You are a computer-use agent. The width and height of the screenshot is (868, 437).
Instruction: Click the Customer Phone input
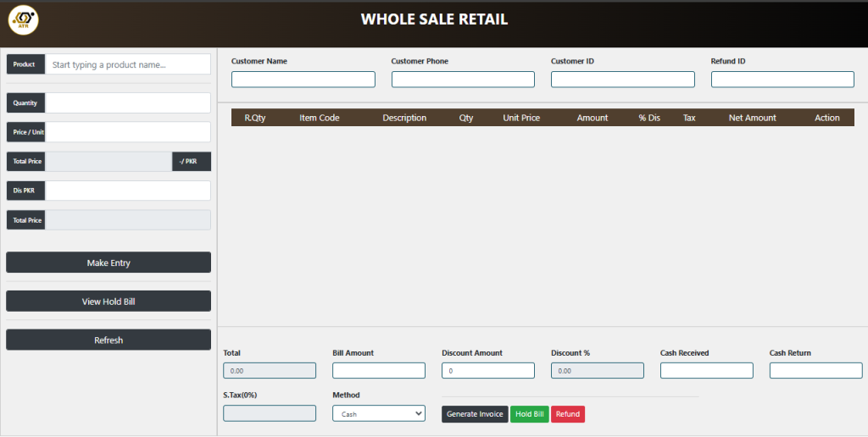(463, 80)
